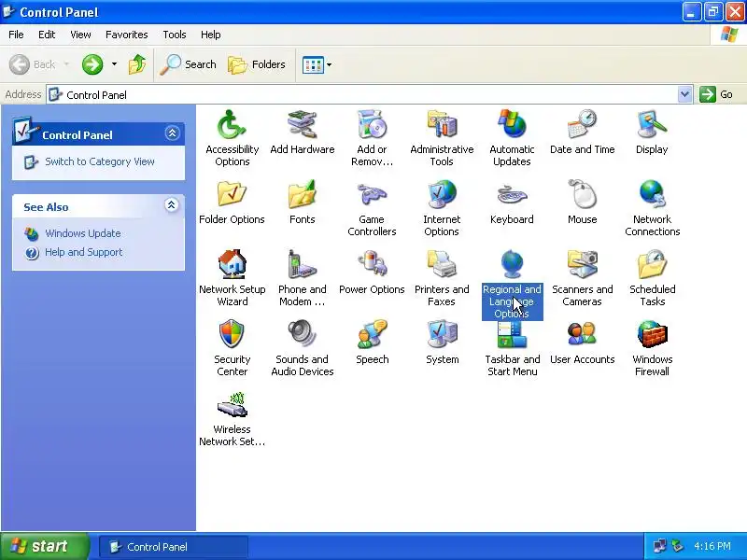Open the Views dropdown button
The image size is (747, 560).
tap(317, 64)
